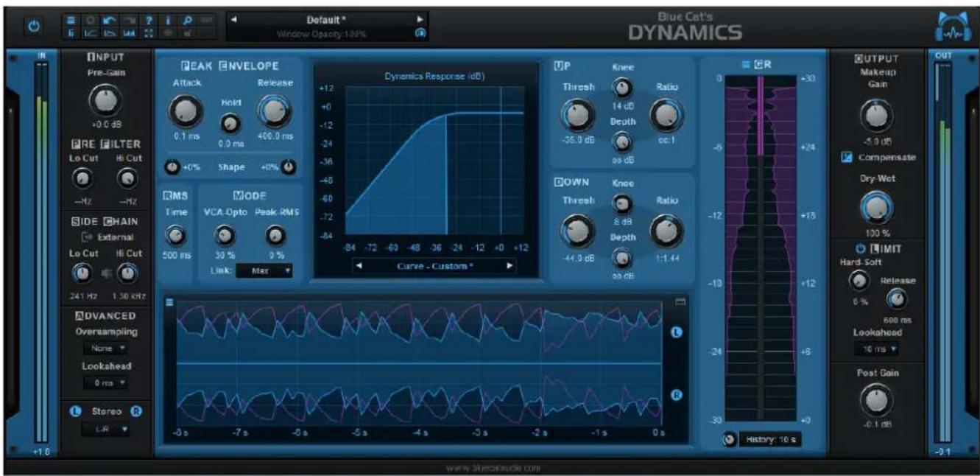Enable the Limit power toggle
This screenshot has width=980, height=476.
pyautogui.click(x=861, y=249)
